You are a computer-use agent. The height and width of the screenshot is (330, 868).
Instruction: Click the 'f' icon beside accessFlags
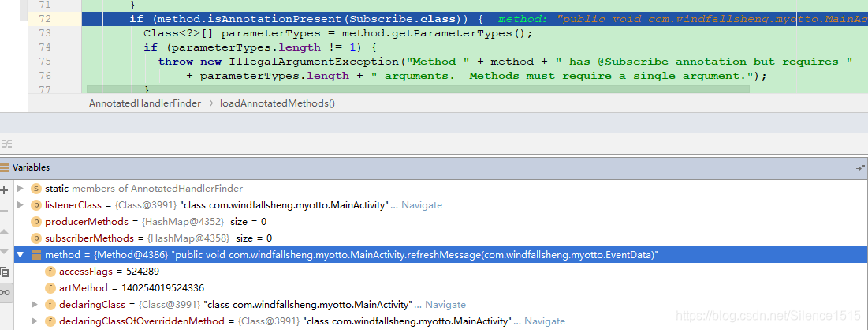[50, 272]
